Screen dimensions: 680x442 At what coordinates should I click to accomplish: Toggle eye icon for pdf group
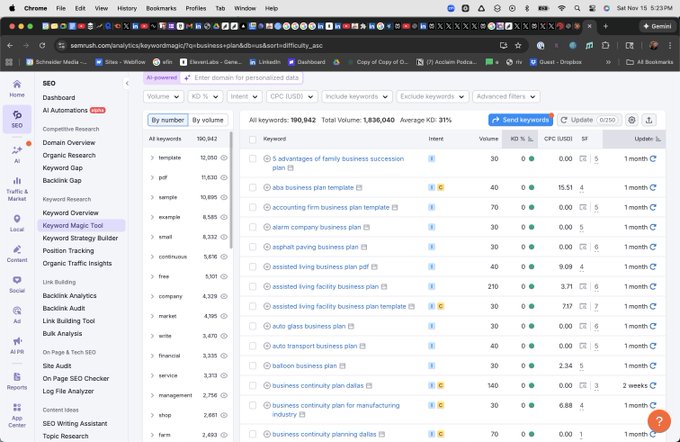click(x=224, y=177)
